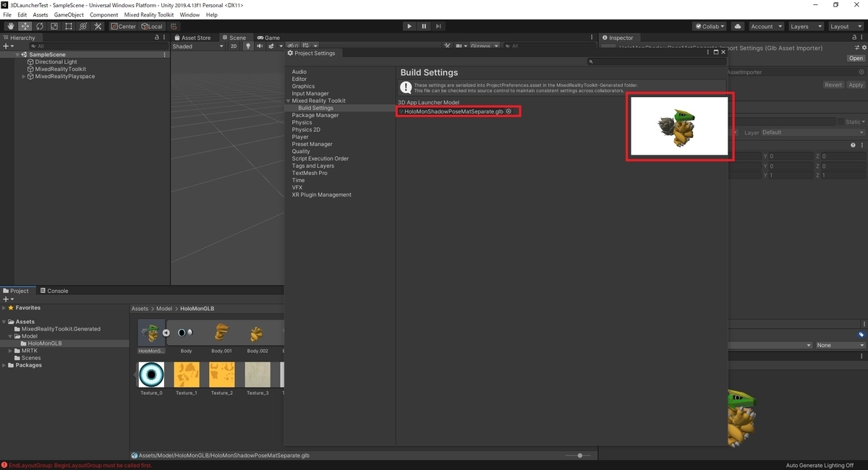Select XR Plugin Management settings
Image resolution: width=868 pixels, height=470 pixels.
point(321,195)
